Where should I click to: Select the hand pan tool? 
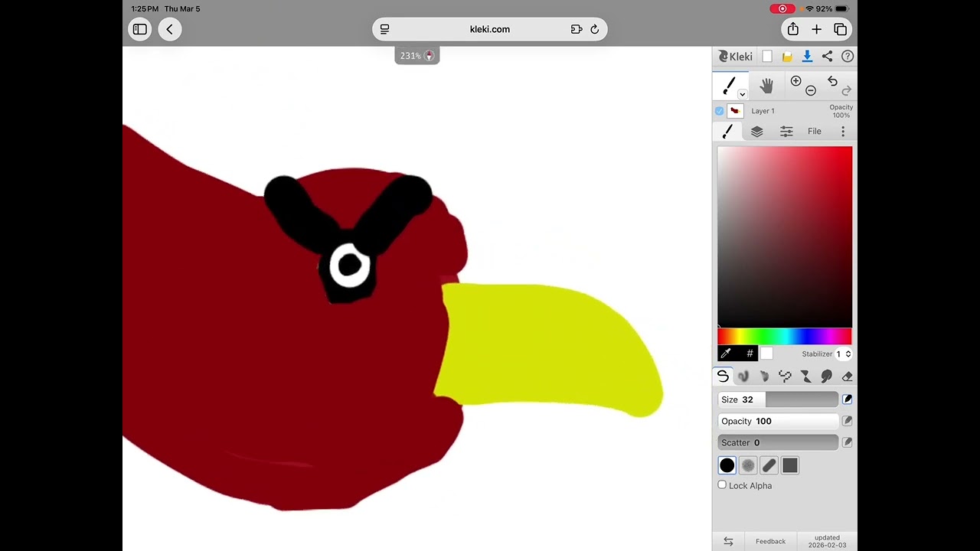766,86
